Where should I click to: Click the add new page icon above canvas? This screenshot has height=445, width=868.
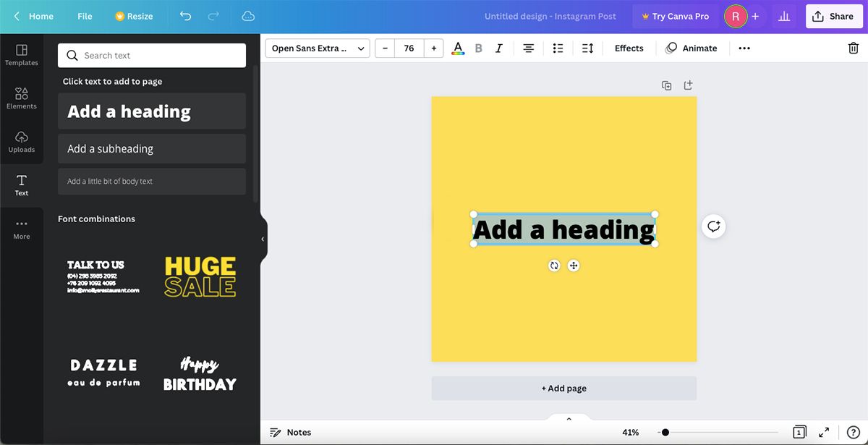[x=688, y=85]
